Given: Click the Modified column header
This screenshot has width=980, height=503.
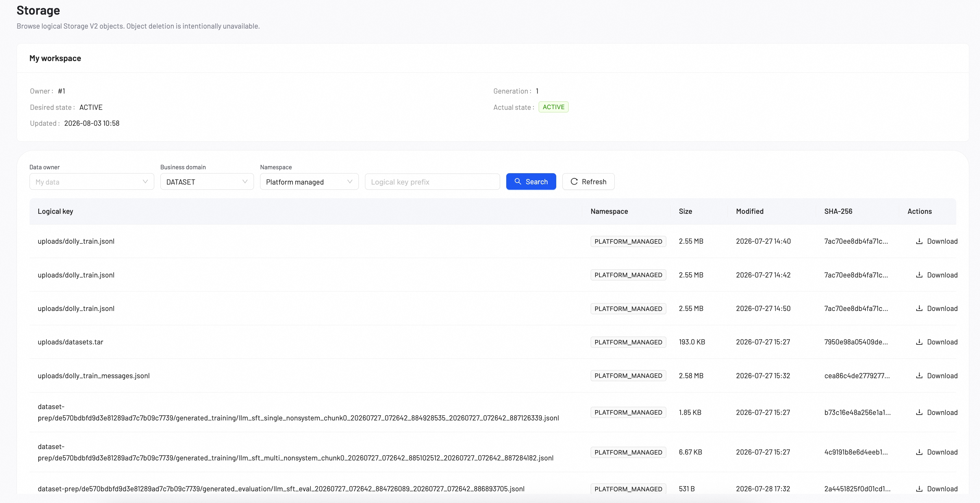Looking at the screenshot, I should coord(749,211).
